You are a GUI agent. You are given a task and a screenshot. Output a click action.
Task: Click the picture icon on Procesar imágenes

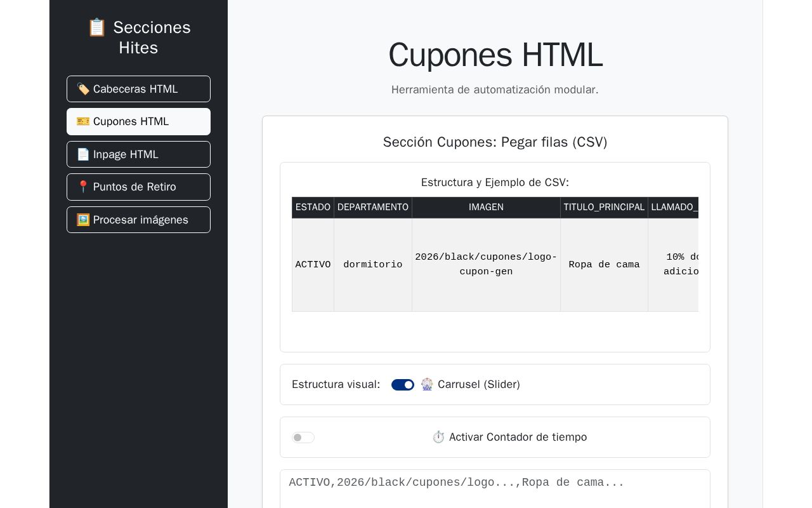coord(83,220)
